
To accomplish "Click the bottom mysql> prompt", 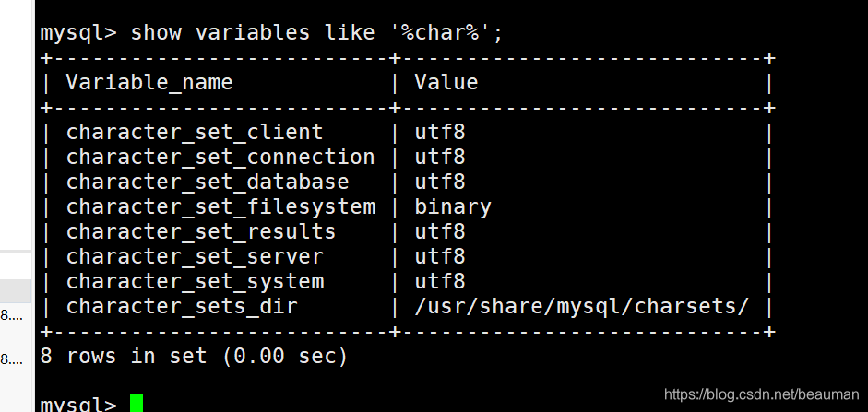I will [x=78, y=404].
